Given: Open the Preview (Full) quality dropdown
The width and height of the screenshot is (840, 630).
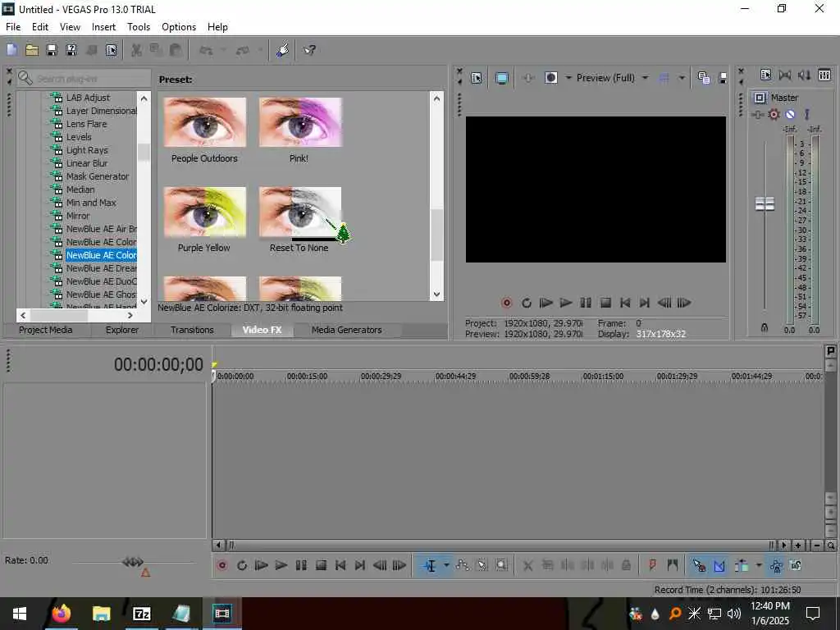Looking at the screenshot, I should click(645, 78).
